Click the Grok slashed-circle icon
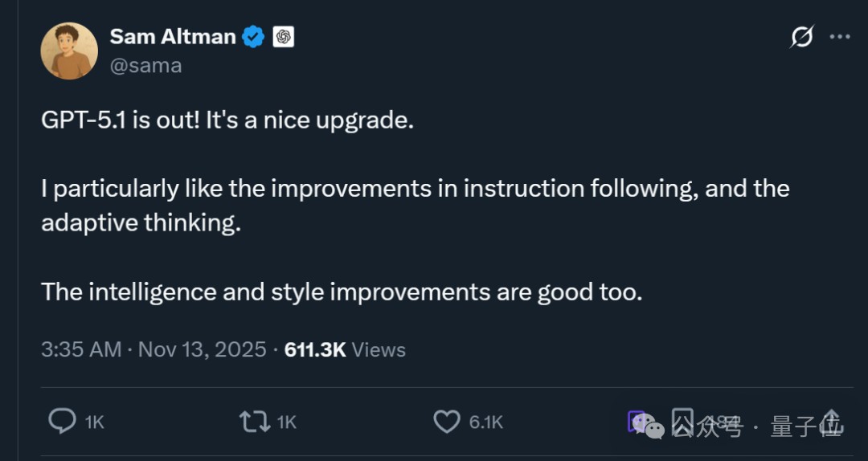Viewport: 868px width, 461px height. [x=801, y=36]
